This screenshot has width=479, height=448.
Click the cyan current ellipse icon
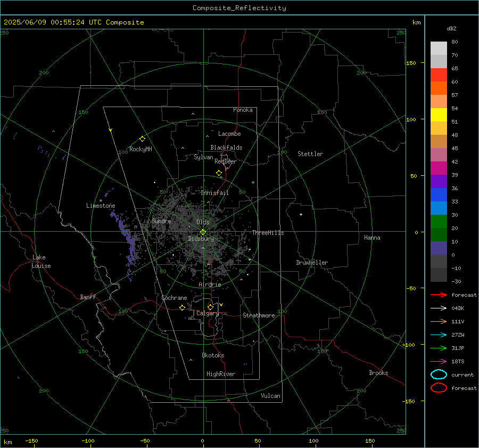click(x=439, y=374)
